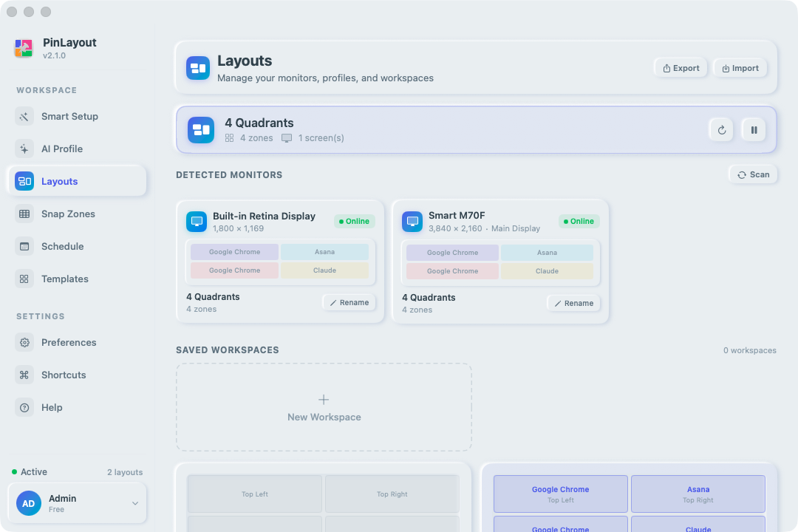Expand the Admin account dropdown chevron

(135, 503)
